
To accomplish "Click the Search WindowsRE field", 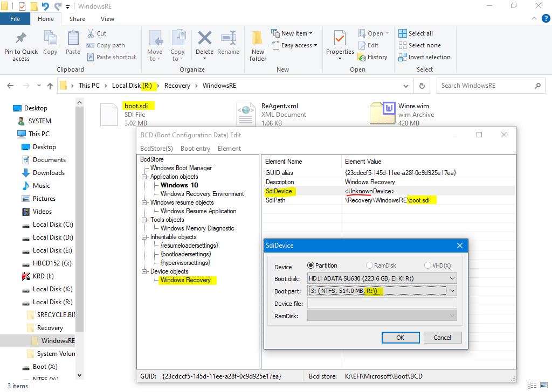I will tap(485, 86).
